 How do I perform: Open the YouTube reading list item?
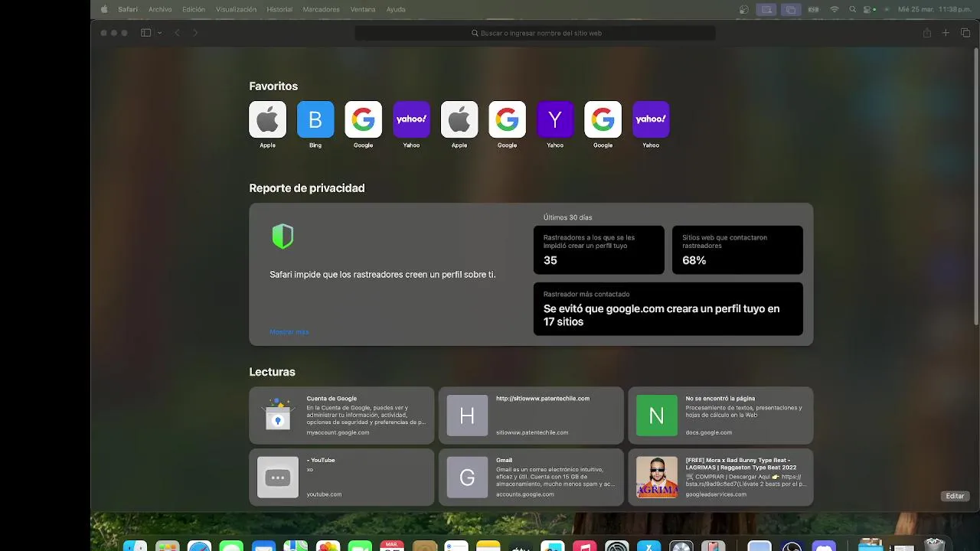pos(341,477)
